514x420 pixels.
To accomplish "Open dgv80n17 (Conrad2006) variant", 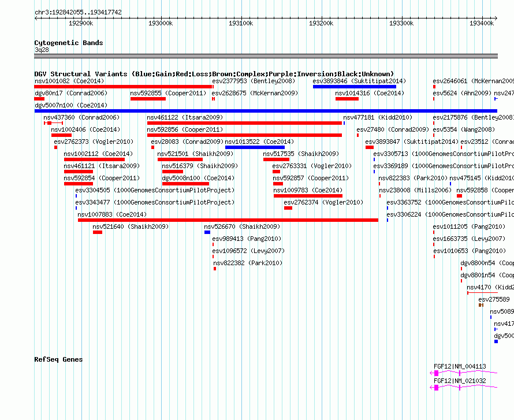I will [71, 93].
